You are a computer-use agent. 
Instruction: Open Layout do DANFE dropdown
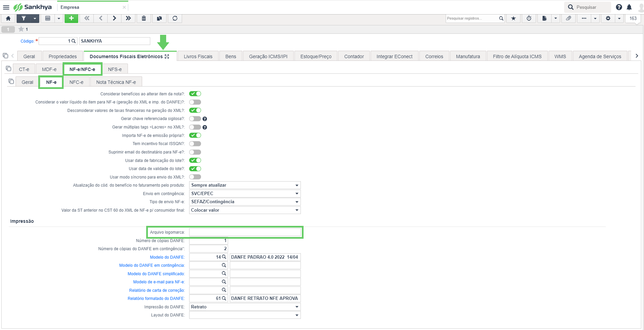click(x=245, y=315)
